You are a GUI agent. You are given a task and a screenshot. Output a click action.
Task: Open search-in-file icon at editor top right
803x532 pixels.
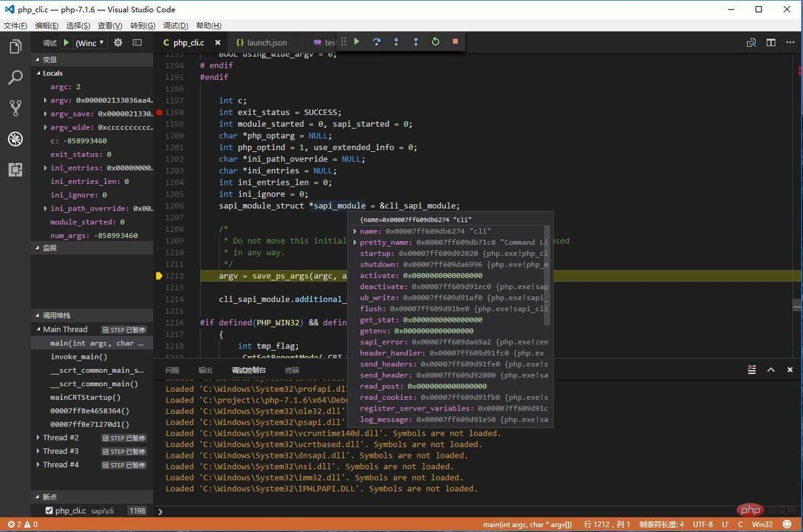(751, 42)
